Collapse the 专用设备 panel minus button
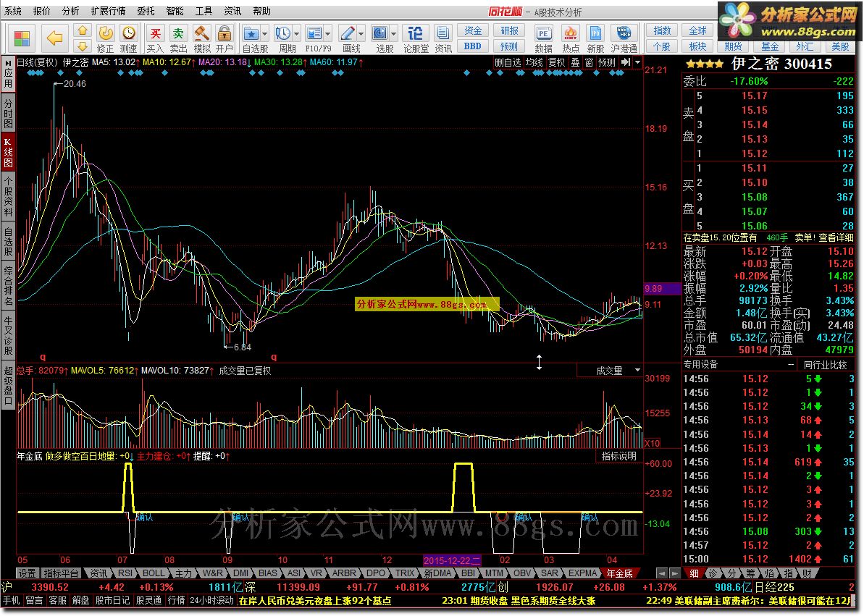 tap(792, 365)
